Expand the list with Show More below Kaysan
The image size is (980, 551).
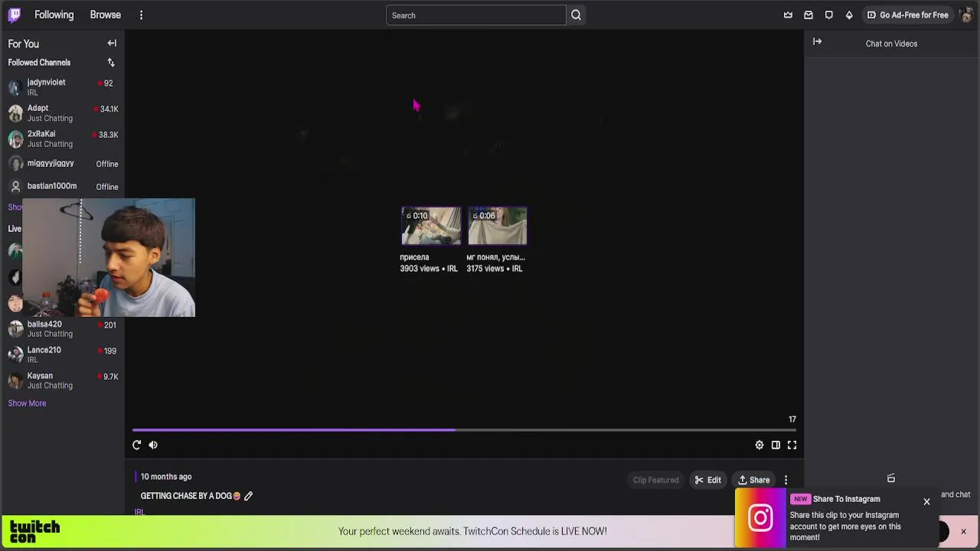click(x=27, y=403)
